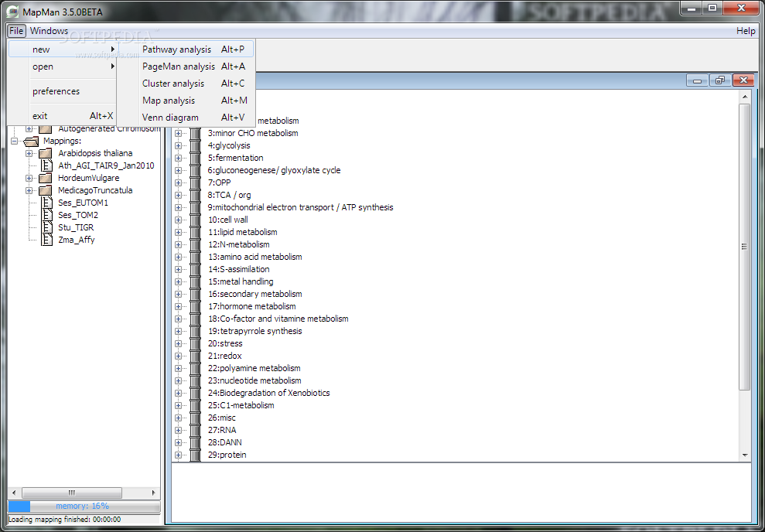Expand bin 20:stress
Viewport: 765px width, 532px height.
pyautogui.click(x=178, y=344)
